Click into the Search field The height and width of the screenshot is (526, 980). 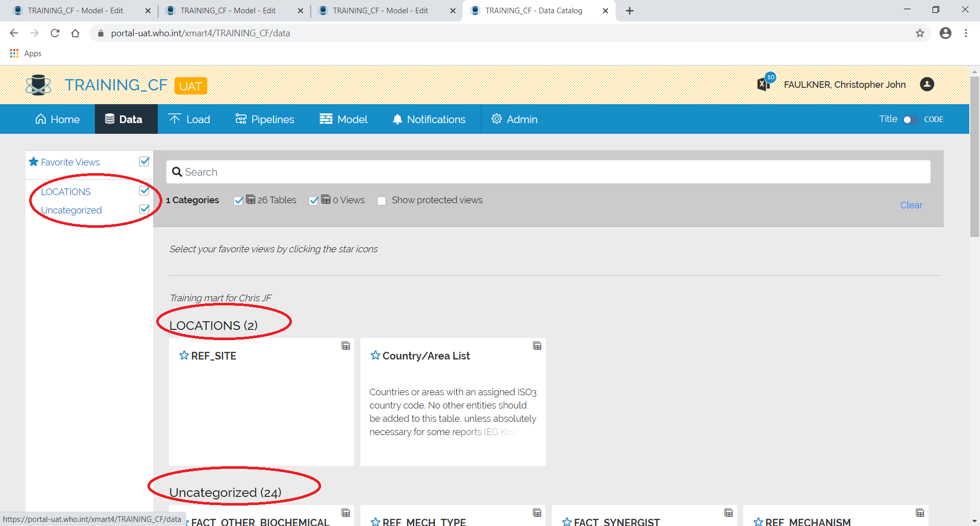coord(548,172)
